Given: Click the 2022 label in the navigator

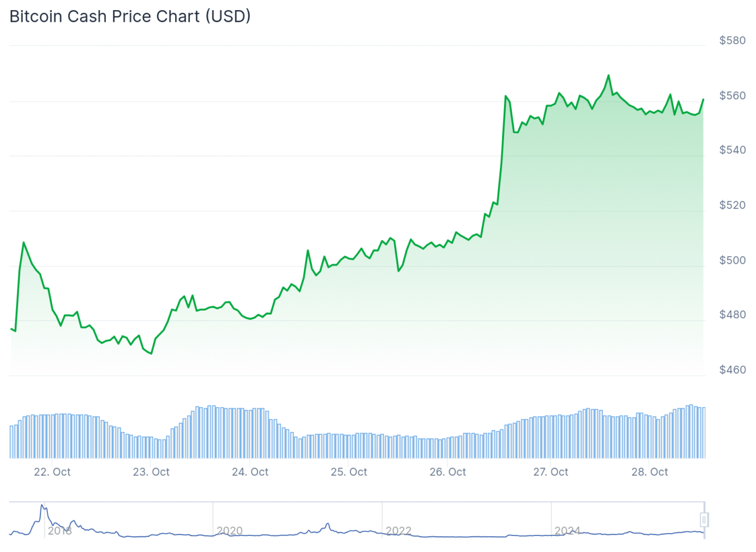Looking at the screenshot, I should point(399,531).
